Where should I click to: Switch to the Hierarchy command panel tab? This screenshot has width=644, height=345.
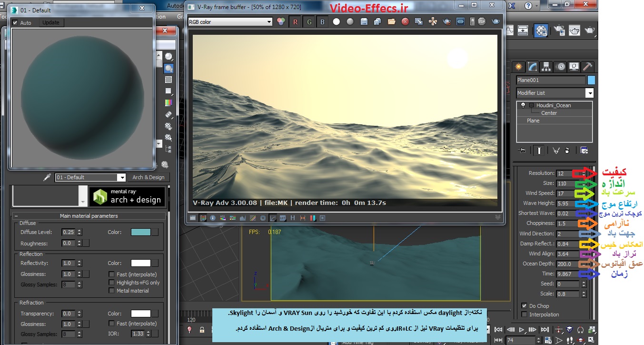(546, 66)
